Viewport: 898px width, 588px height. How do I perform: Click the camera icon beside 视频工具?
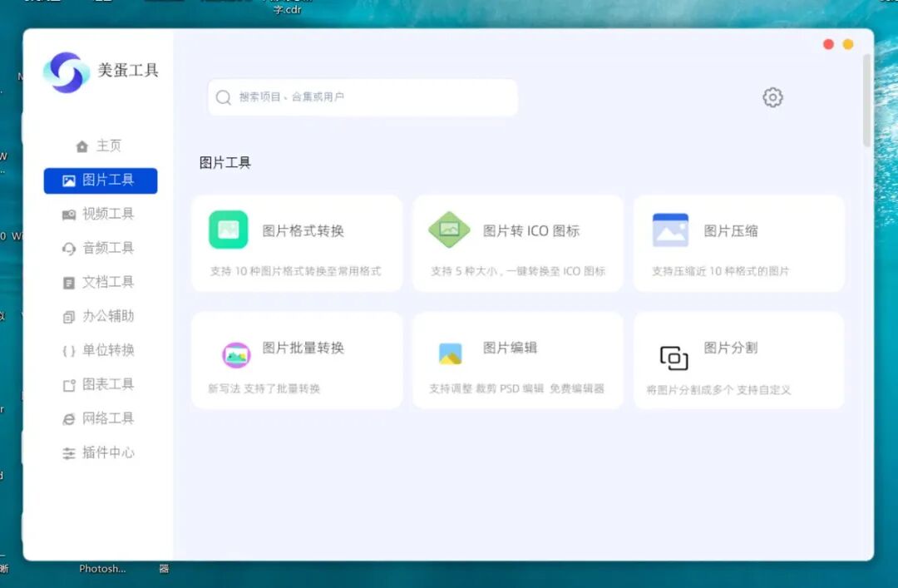69,215
